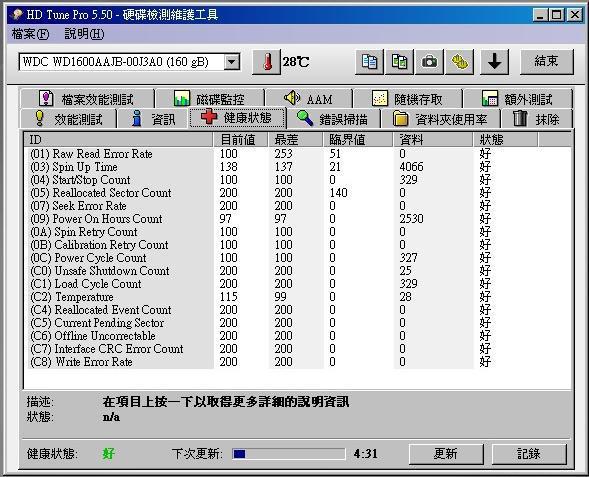This screenshot has width=589, height=477.
Task: Switch to the 資料夾使用率 tab
Action: pos(441,119)
